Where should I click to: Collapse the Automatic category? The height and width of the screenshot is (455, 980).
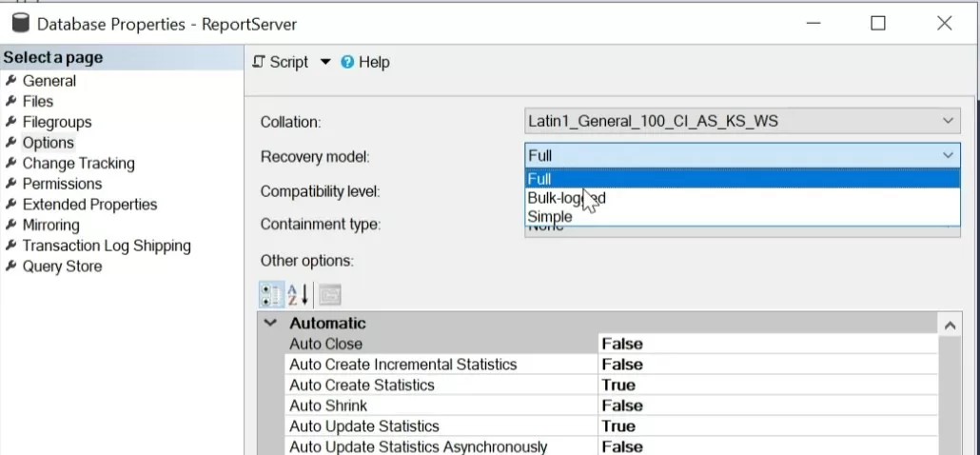point(270,323)
